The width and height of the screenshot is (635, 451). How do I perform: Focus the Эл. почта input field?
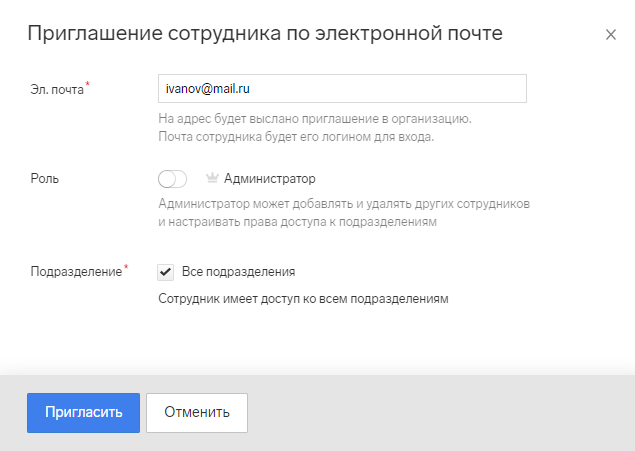point(342,88)
